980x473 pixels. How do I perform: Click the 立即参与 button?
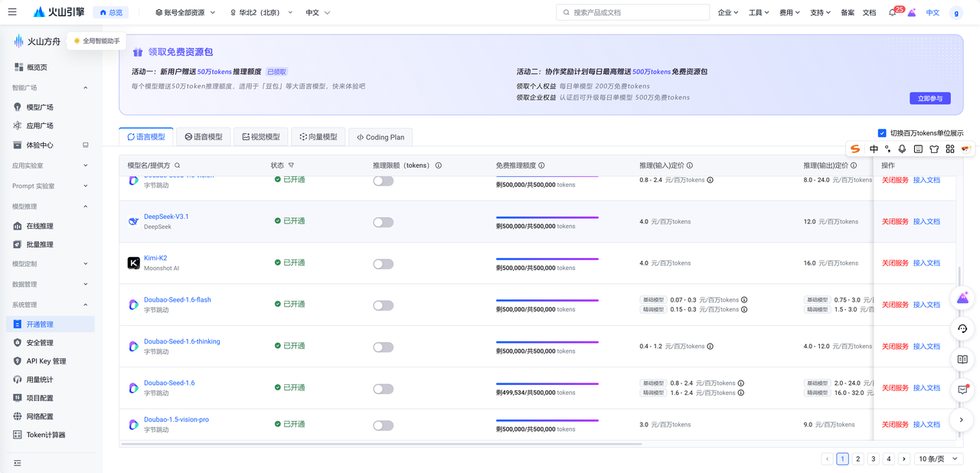(930, 99)
